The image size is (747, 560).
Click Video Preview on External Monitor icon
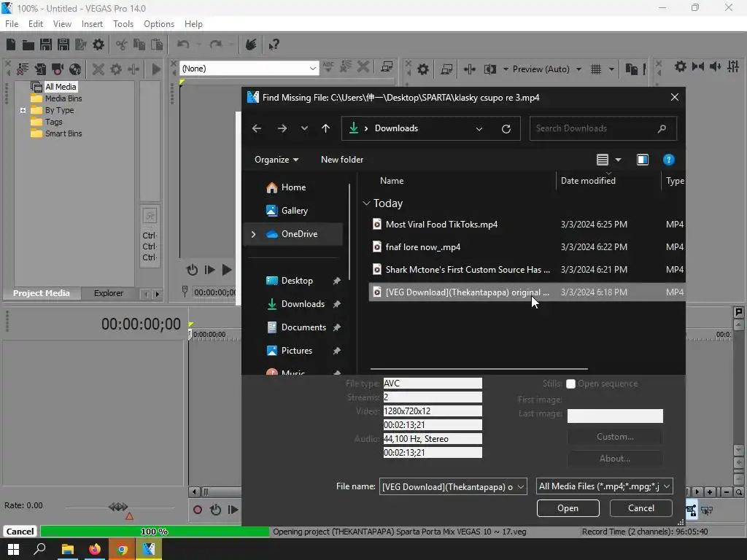coord(446,69)
